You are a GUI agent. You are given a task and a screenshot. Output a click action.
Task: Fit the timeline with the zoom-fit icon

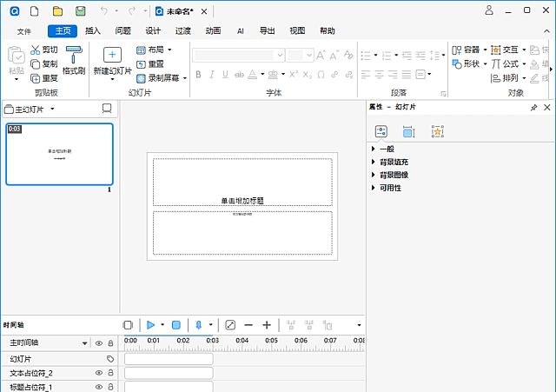pyautogui.click(x=230, y=324)
